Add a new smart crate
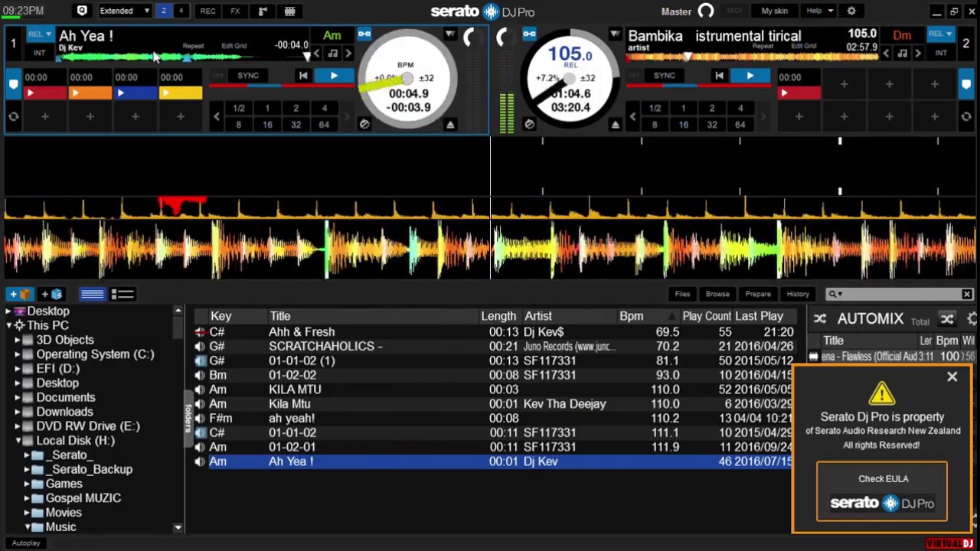 [52, 294]
